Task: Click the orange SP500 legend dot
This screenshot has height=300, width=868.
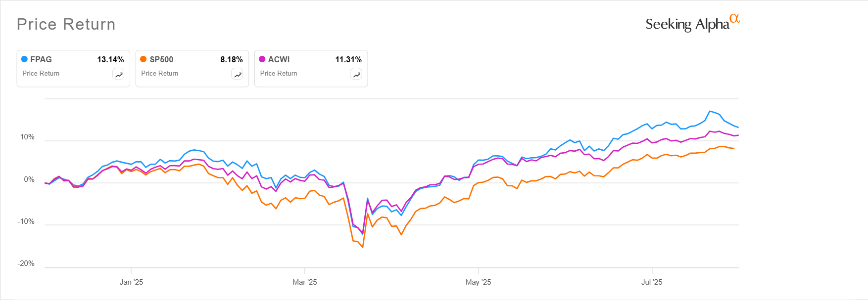Action: 144,59
